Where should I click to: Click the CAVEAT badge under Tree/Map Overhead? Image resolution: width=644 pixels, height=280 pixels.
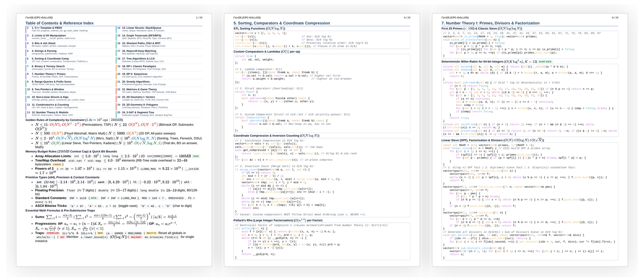(57, 164)
